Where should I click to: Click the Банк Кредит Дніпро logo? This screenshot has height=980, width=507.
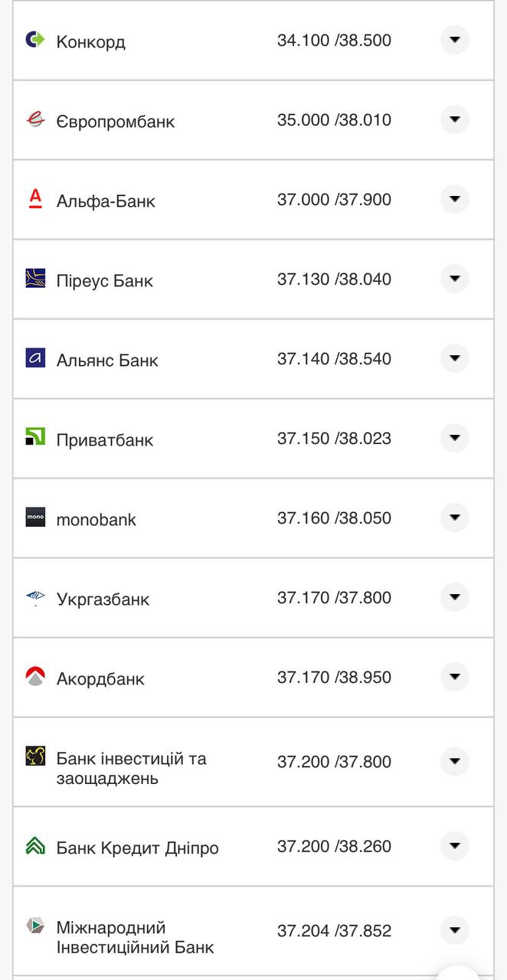35,846
